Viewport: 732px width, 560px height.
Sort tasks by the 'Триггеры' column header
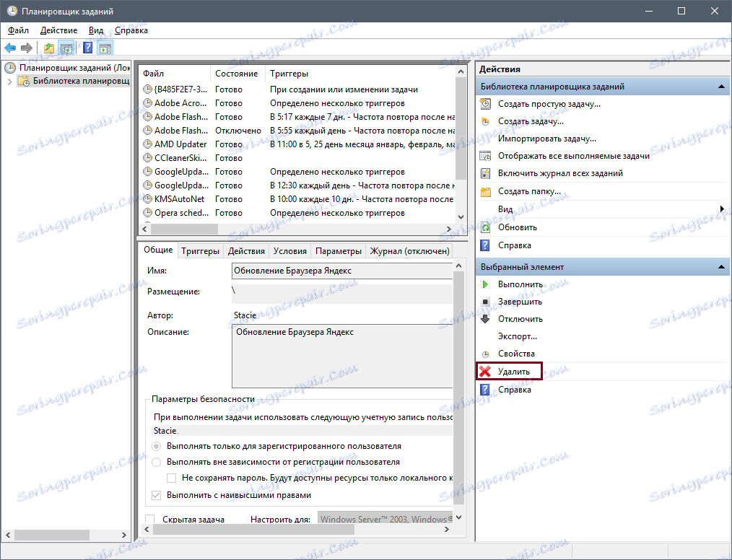tap(360, 74)
